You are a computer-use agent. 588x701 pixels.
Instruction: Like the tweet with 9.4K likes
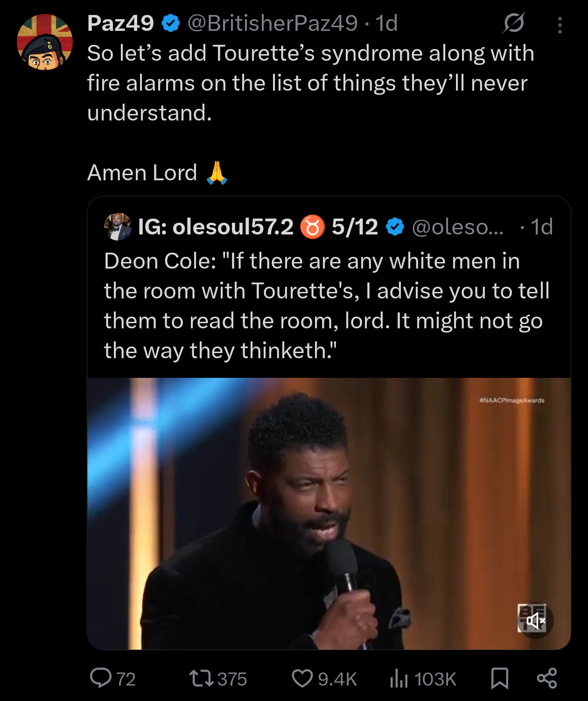tap(302, 678)
